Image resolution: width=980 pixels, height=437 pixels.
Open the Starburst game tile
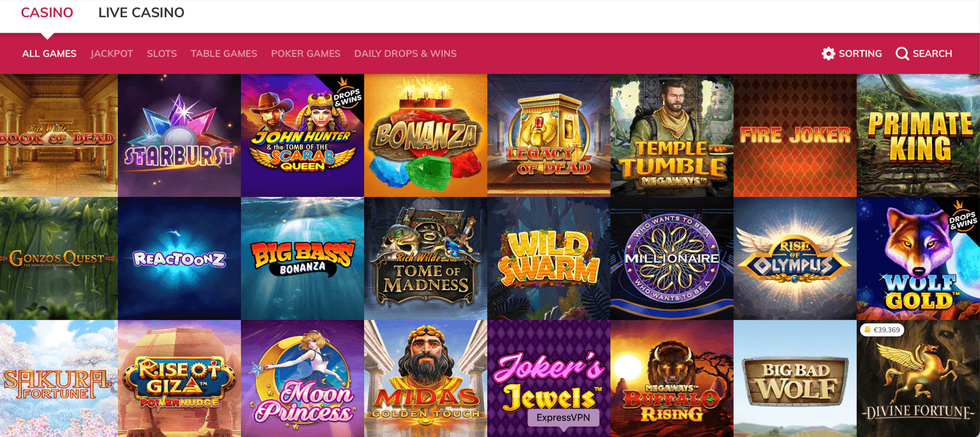pyautogui.click(x=180, y=136)
